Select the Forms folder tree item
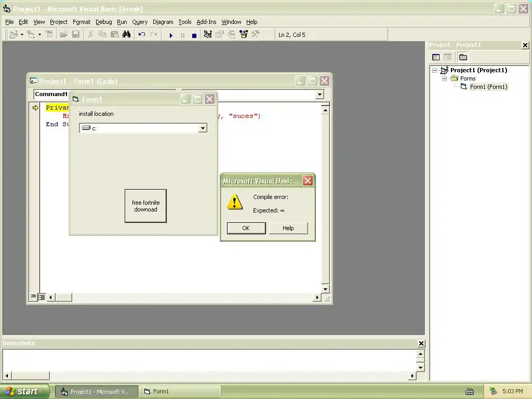532x399 pixels. [468, 78]
